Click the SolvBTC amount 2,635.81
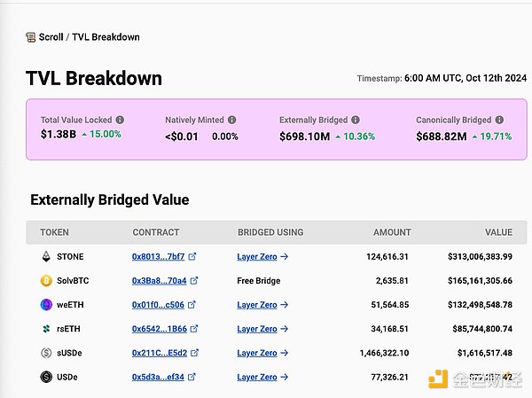 (x=392, y=281)
